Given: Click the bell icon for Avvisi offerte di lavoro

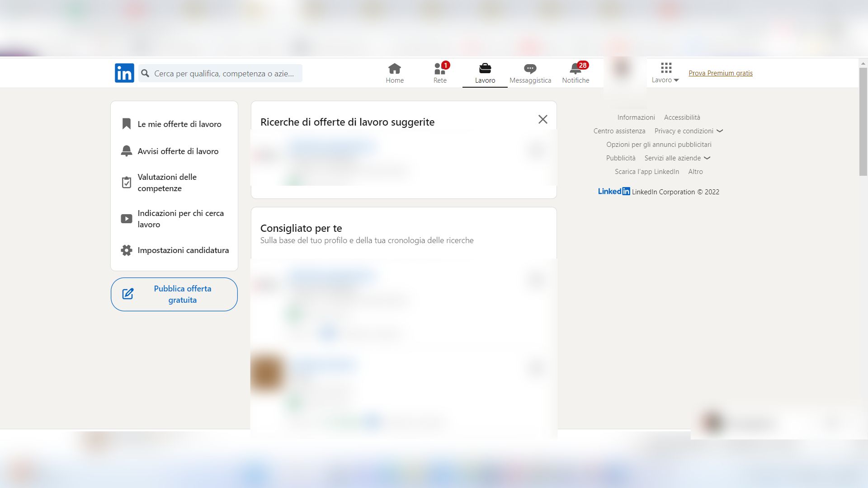Looking at the screenshot, I should click(x=127, y=150).
